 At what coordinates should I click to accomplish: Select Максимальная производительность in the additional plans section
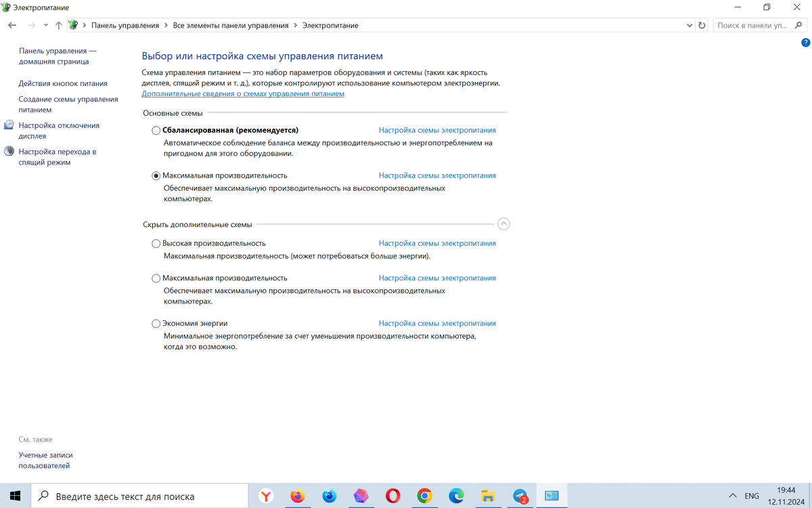pyautogui.click(x=156, y=278)
